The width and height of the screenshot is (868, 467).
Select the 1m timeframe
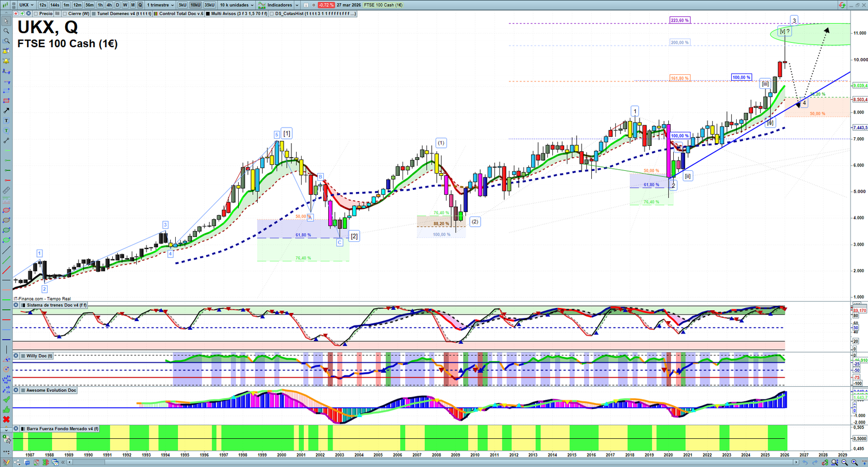(x=66, y=5)
